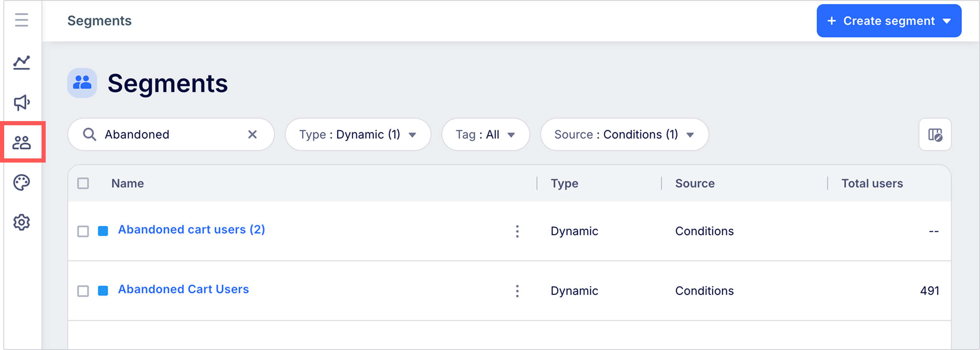Open the Abandoned cart users (2) segment link
This screenshot has height=350, width=980.
(x=191, y=230)
